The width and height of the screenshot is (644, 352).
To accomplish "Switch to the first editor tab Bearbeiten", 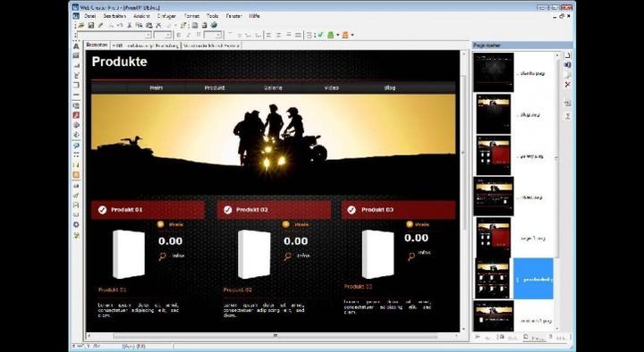I will (97, 46).
